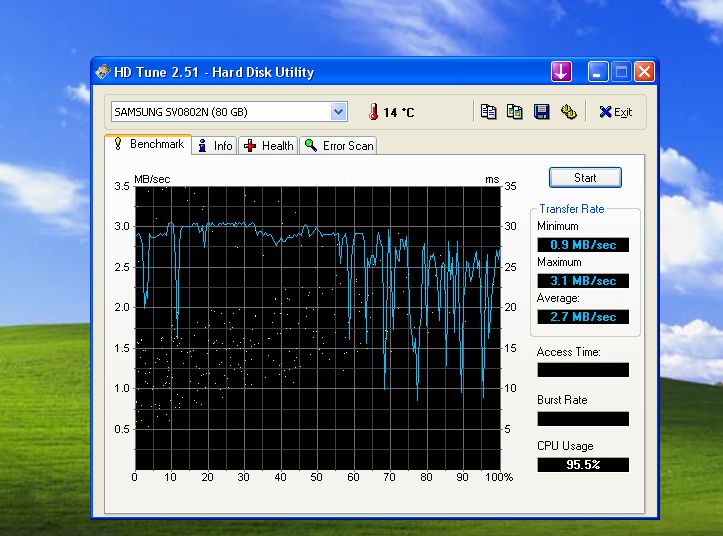Click the empty Access Time field
Screen dimensions: 723x536
coord(583,370)
